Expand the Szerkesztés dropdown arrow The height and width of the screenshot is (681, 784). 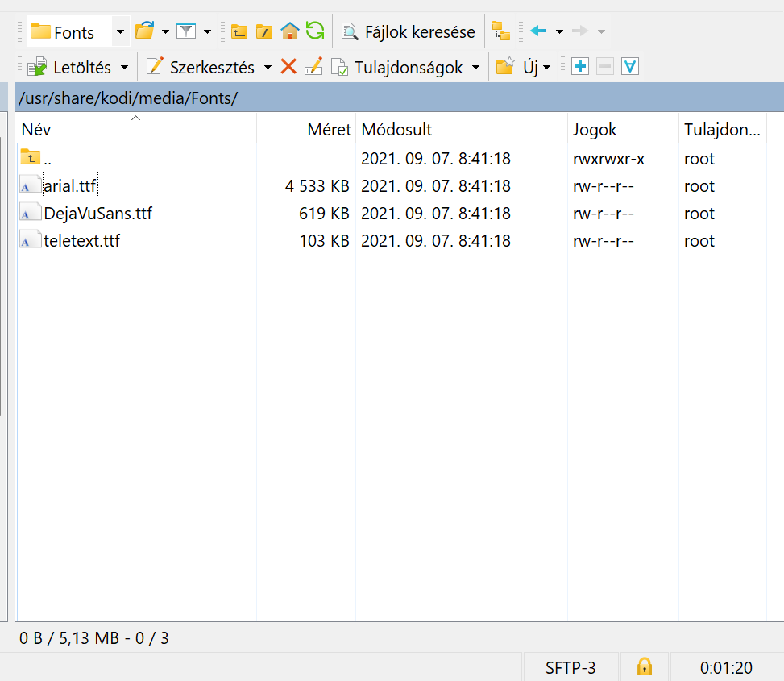click(268, 67)
